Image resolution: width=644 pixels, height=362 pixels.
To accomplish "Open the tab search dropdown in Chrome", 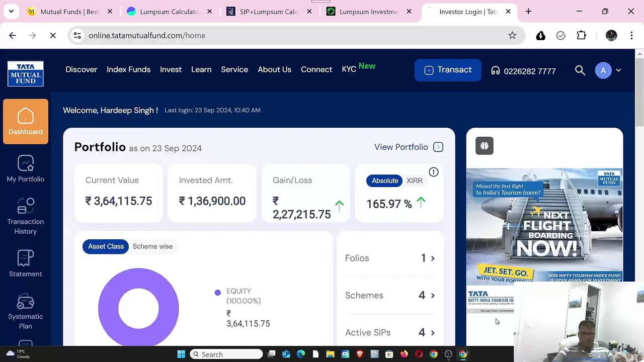I will click(11, 11).
